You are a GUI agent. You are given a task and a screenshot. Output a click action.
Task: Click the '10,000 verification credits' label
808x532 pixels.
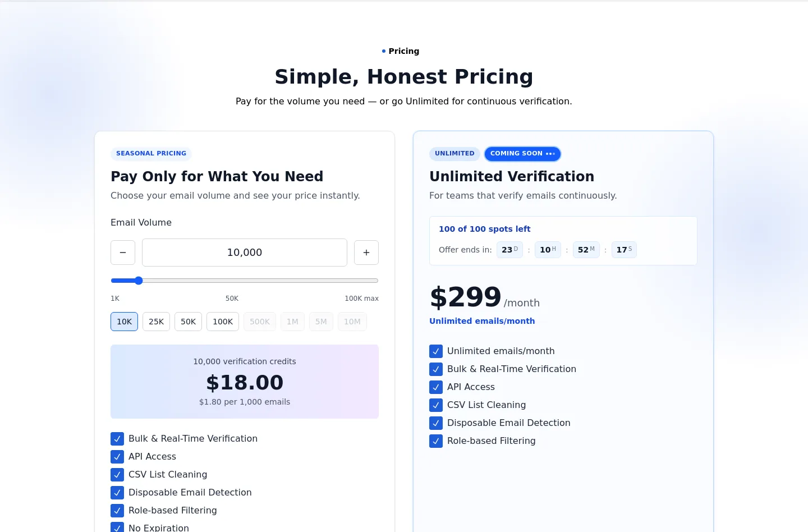coord(245,361)
